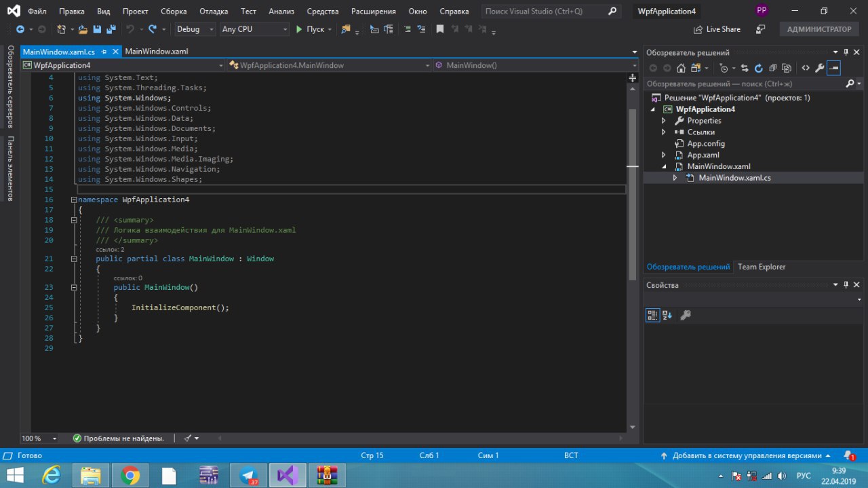This screenshot has height=488, width=868.
Task: Click the View Code icon
Action: [806, 68]
